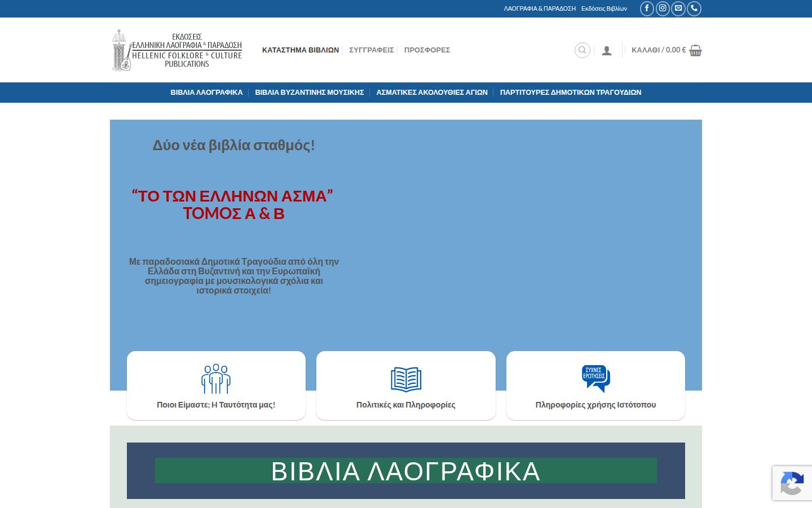The image size is (812, 508).
Task: Click the people group icon
Action: (216, 379)
